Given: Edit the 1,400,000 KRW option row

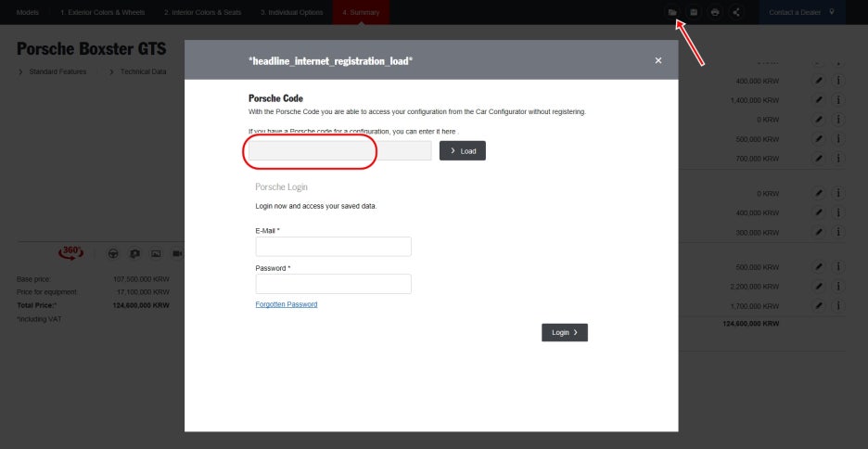Looking at the screenshot, I should coord(819,100).
